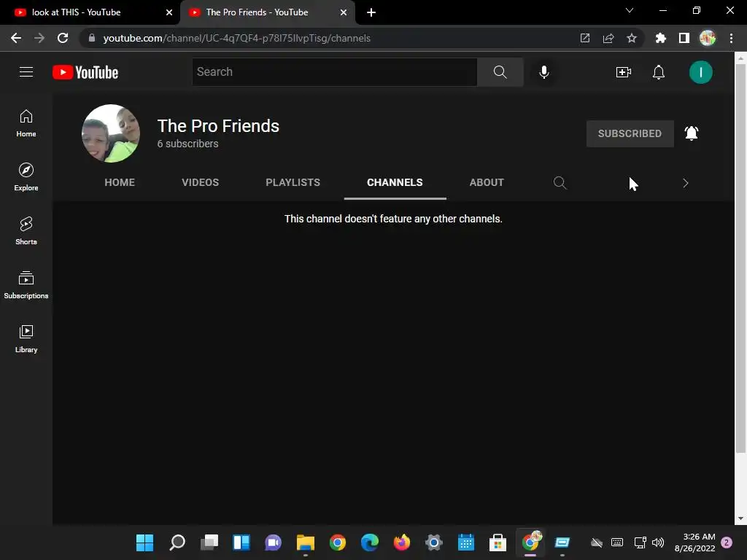Expand the tab search dropdown chevron

[x=629, y=10]
